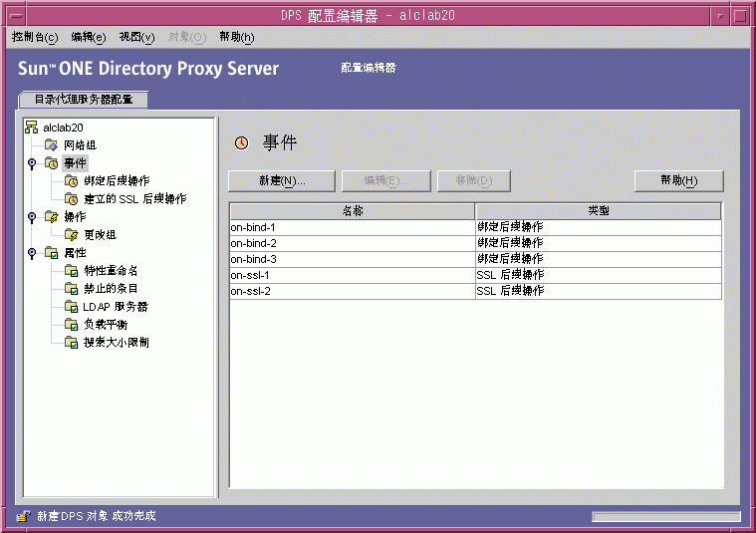The height and width of the screenshot is (533, 756).
Task: Click the 帮助(H) button
Action: 679,181
